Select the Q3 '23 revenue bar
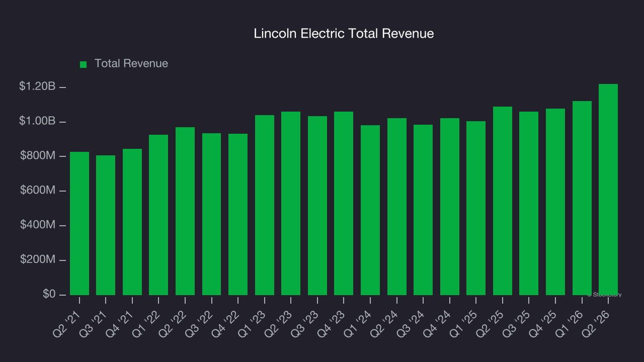The image size is (644, 362). 317,206
